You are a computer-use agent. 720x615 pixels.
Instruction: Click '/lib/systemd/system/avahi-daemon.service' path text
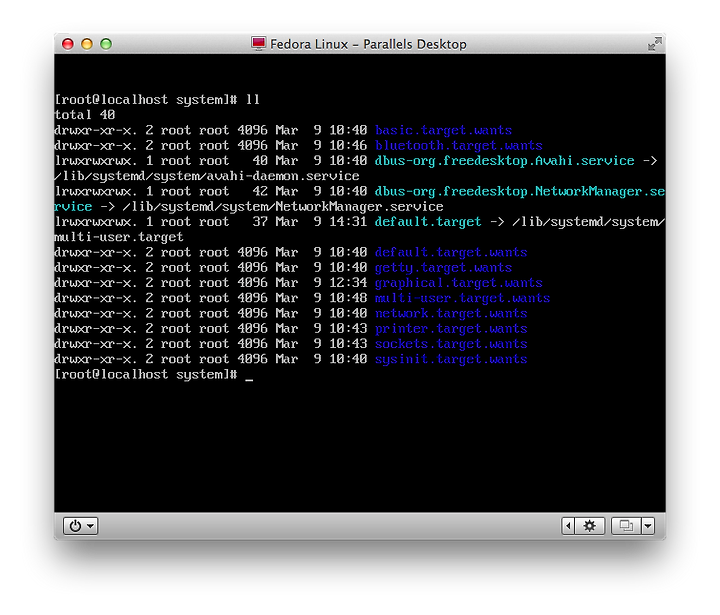207,176
